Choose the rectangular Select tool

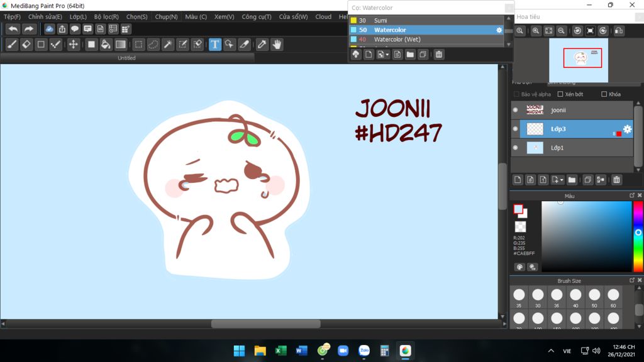point(138,45)
